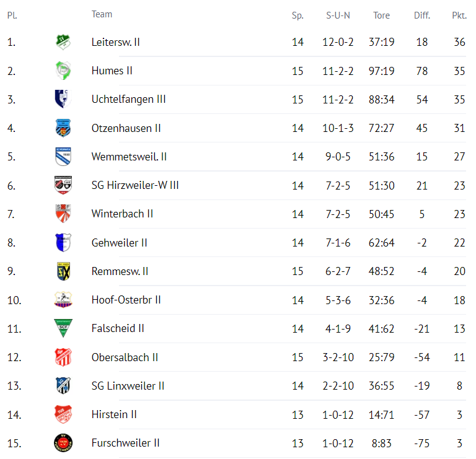Open the Furschweiler II round black crest
Image resolution: width=476 pixels, height=459 pixels.
click(x=63, y=443)
